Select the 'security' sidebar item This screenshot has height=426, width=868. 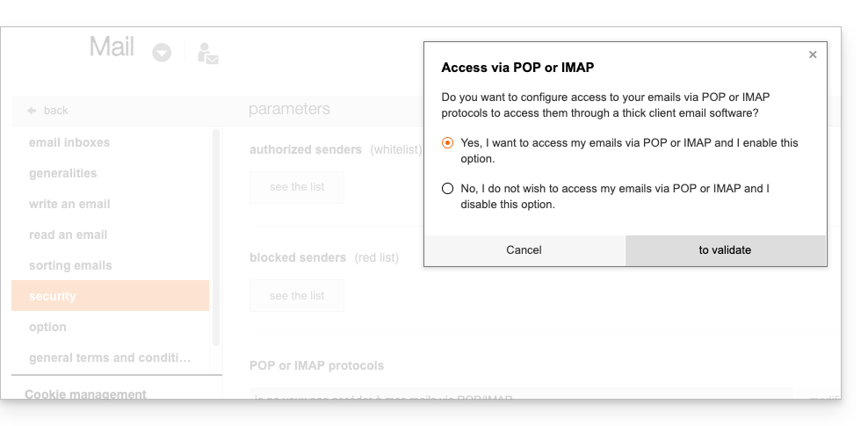click(53, 296)
